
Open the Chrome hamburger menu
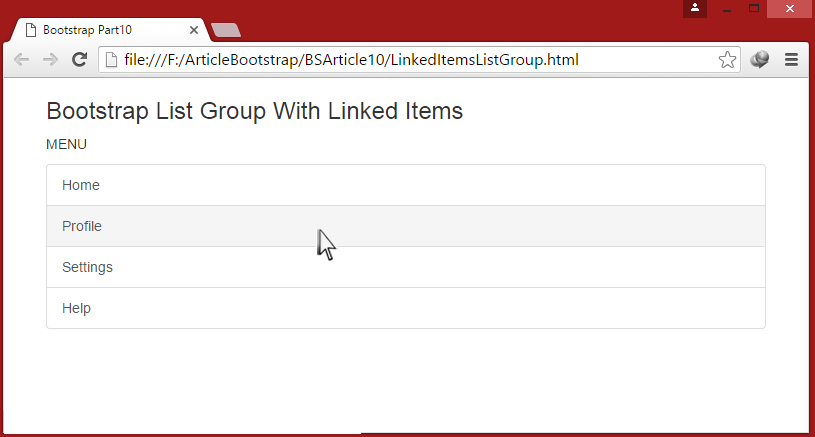[791, 60]
